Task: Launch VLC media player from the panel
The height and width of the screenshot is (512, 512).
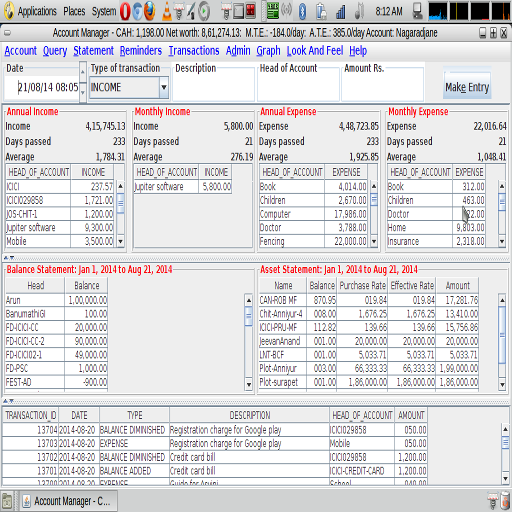Action: (167, 11)
